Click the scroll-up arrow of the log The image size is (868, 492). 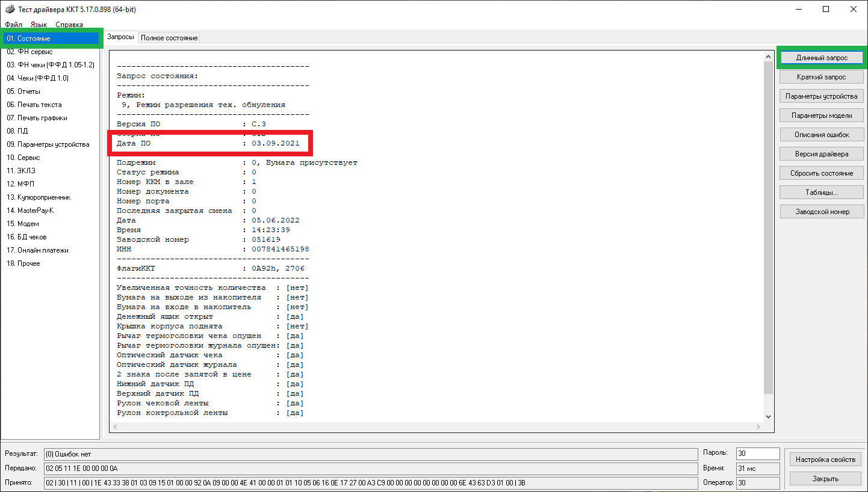pyautogui.click(x=768, y=57)
